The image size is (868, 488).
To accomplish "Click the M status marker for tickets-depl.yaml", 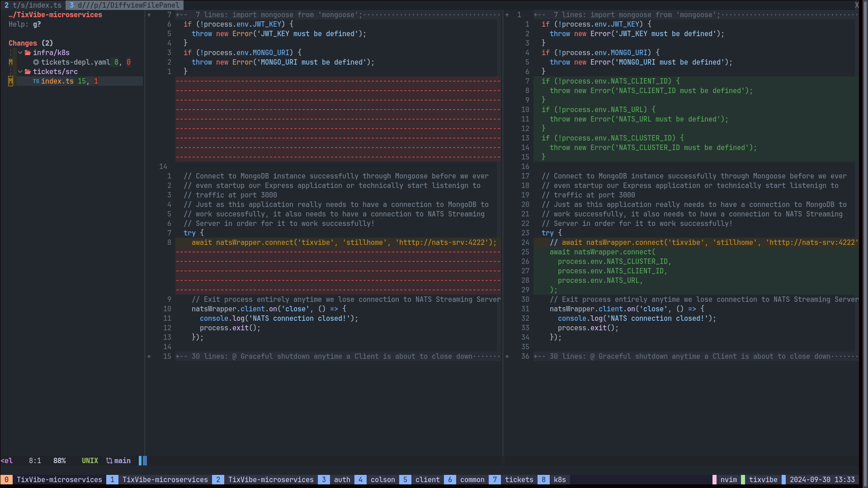I will point(10,62).
